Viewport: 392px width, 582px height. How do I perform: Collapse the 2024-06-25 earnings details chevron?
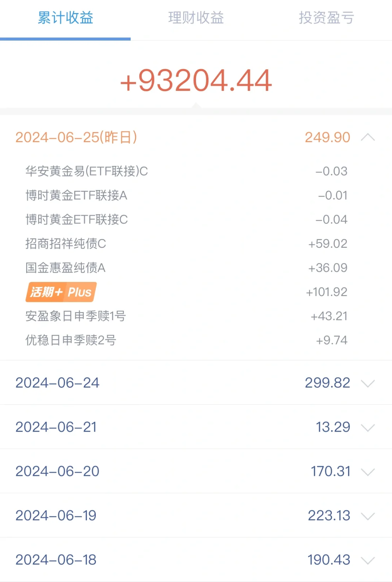coord(368,137)
